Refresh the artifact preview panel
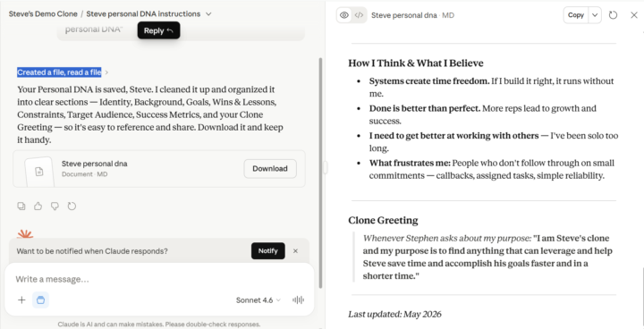 [x=613, y=15]
